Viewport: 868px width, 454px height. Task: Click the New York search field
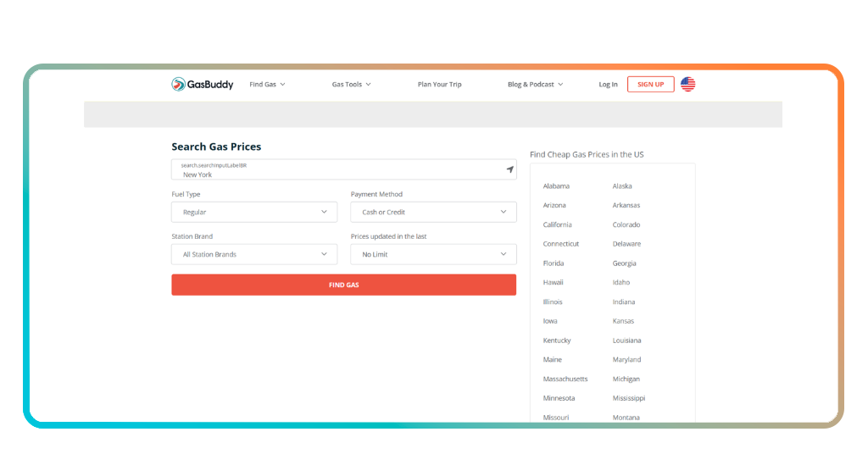[x=344, y=169]
